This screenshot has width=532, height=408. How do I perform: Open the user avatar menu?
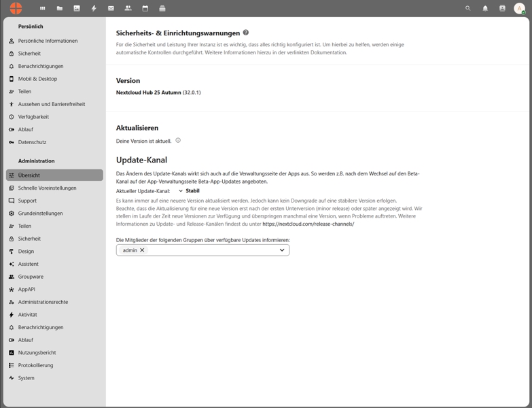pos(519,8)
